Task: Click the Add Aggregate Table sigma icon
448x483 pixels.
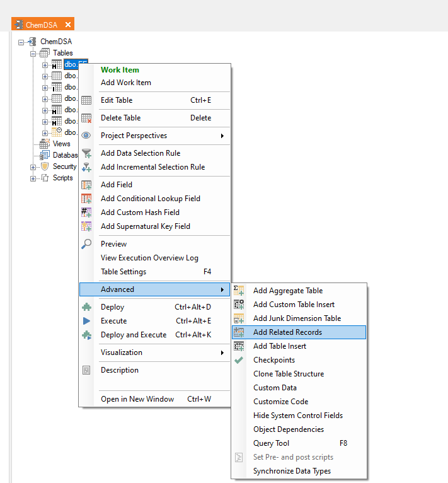Action: click(x=239, y=291)
